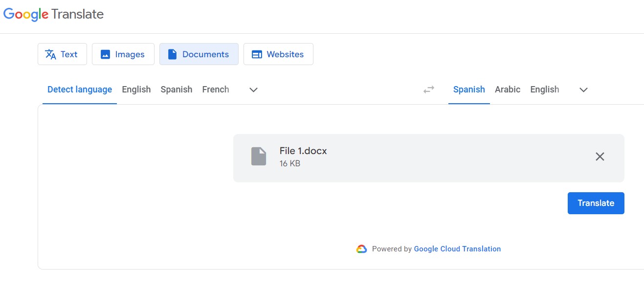Image resolution: width=644 pixels, height=292 pixels.
Task: Expand the target language list
Action: (583, 90)
